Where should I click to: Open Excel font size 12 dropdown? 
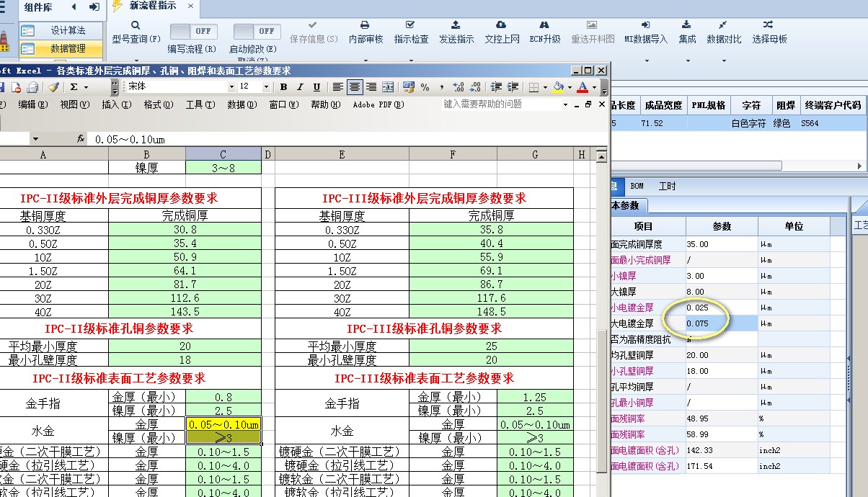[267, 87]
